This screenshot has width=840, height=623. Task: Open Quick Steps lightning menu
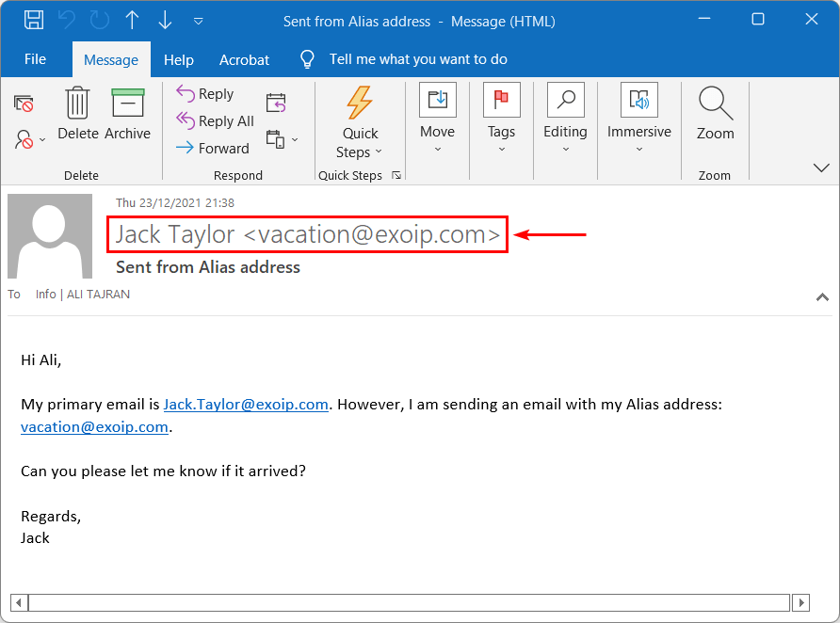coord(360,122)
